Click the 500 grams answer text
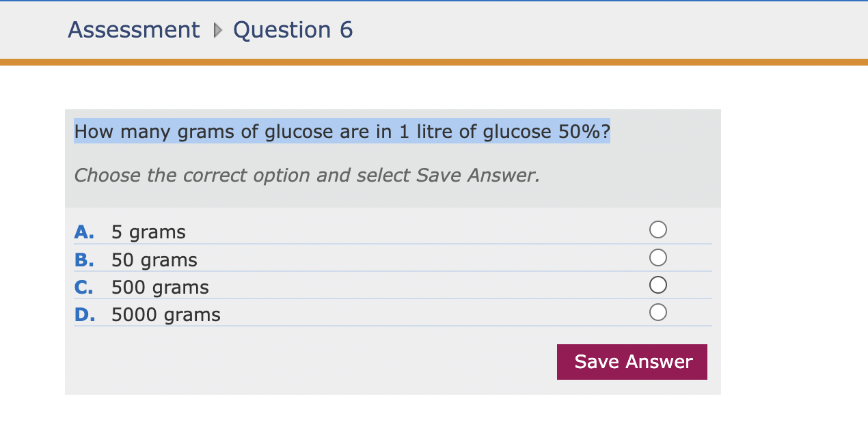Image resolution: width=868 pixels, height=446 pixels. coord(160,288)
